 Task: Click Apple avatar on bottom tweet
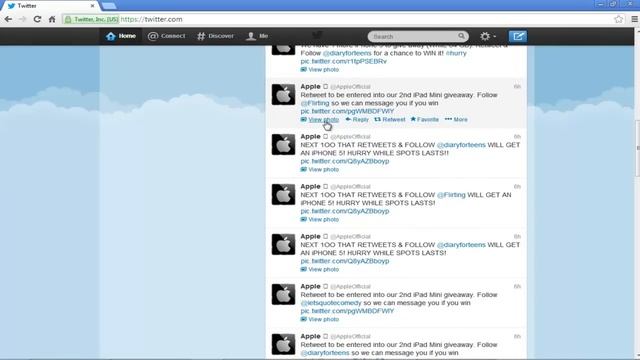point(283,344)
